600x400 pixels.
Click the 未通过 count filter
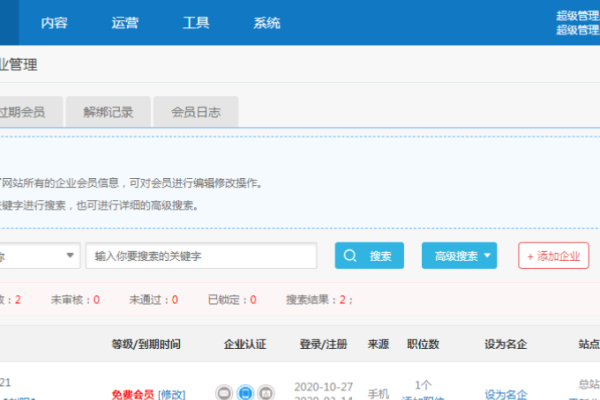tap(153, 300)
